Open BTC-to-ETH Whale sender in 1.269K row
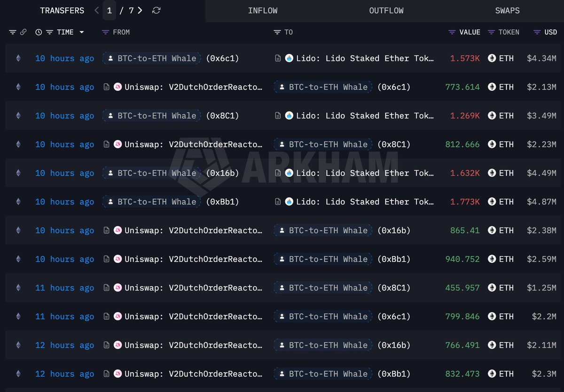 pos(152,116)
